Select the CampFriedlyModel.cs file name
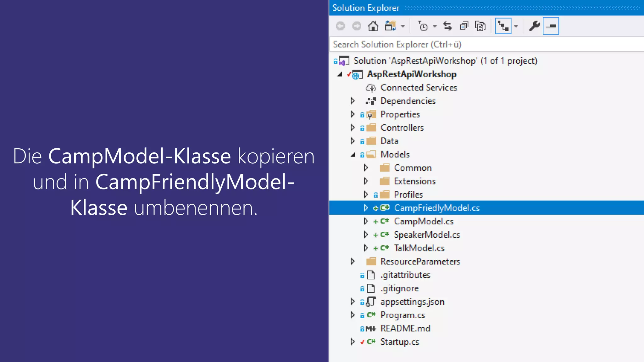Viewport: 644px width, 362px height. coord(437,208)
